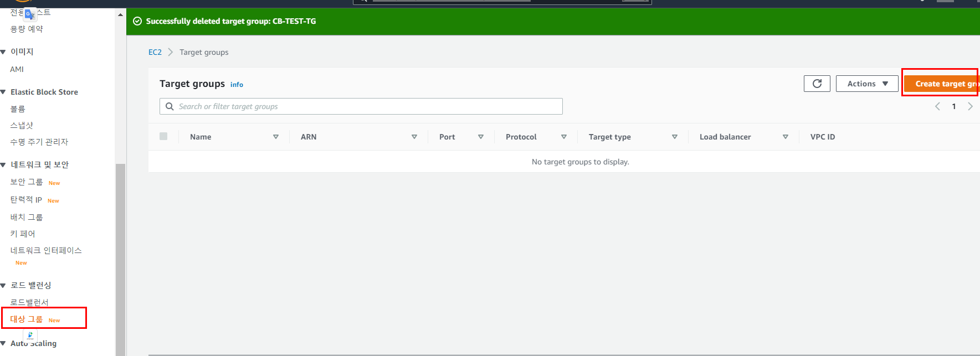Click the Name column header
Viewport: 980px width, 356px height.
point(201,137)
